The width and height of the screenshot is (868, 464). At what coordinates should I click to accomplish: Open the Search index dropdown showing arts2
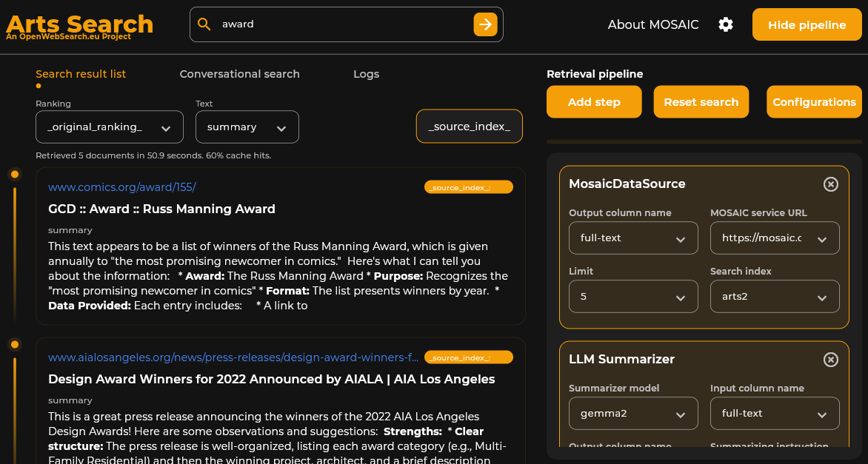tap(775, 297)
